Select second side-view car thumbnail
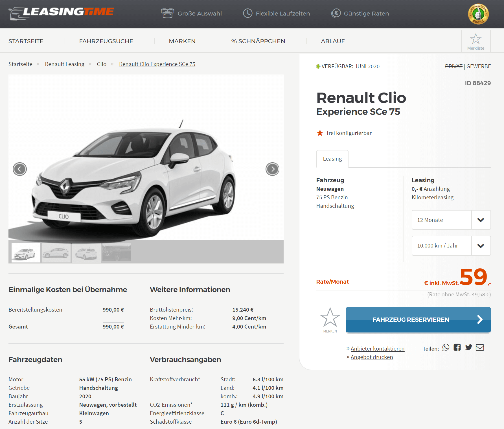The height and width of the screenshot is (429, 504). tap(56, 253)
